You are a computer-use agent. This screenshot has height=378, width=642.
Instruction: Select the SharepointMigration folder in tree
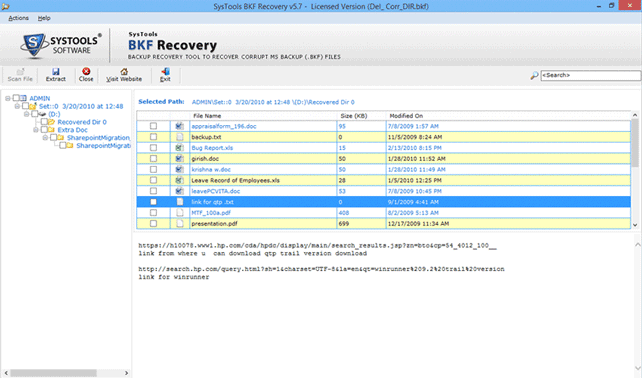98,138
